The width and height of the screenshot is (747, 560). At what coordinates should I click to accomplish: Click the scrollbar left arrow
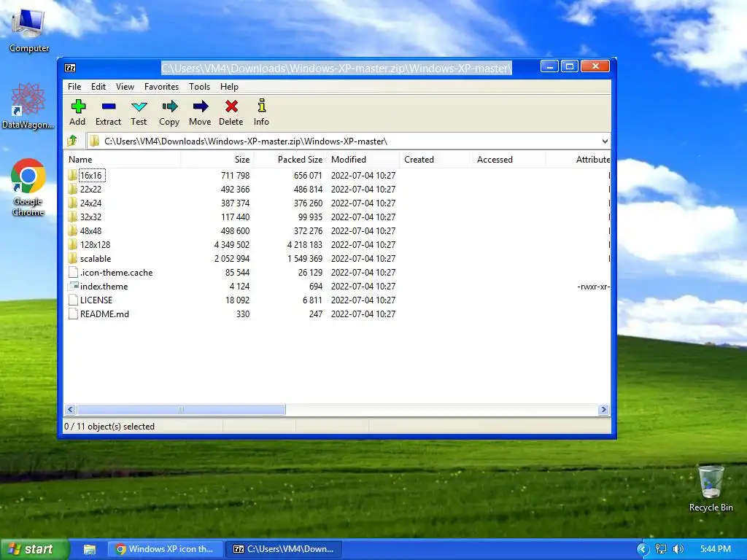point(71,410)
